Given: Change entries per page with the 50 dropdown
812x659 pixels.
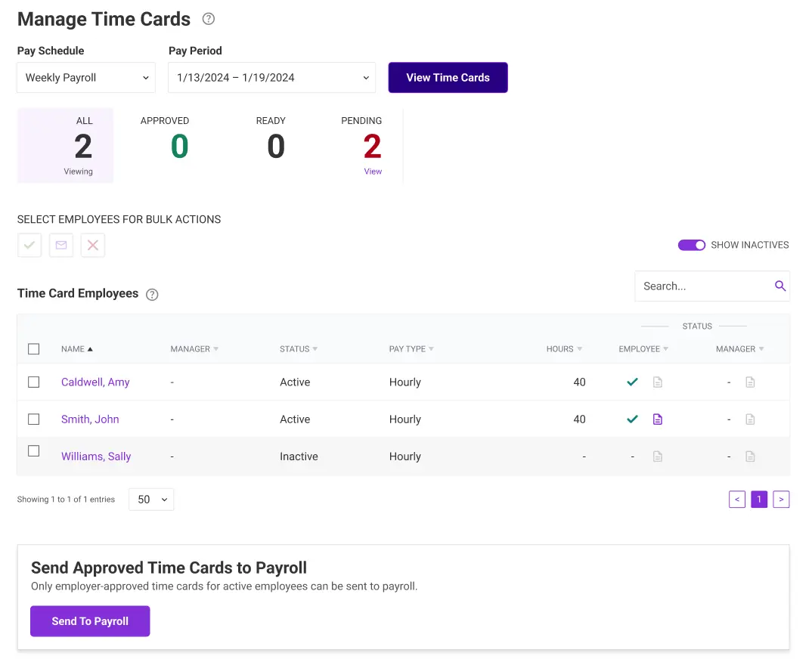Looking at the screenshot, I should pos(151,499).
